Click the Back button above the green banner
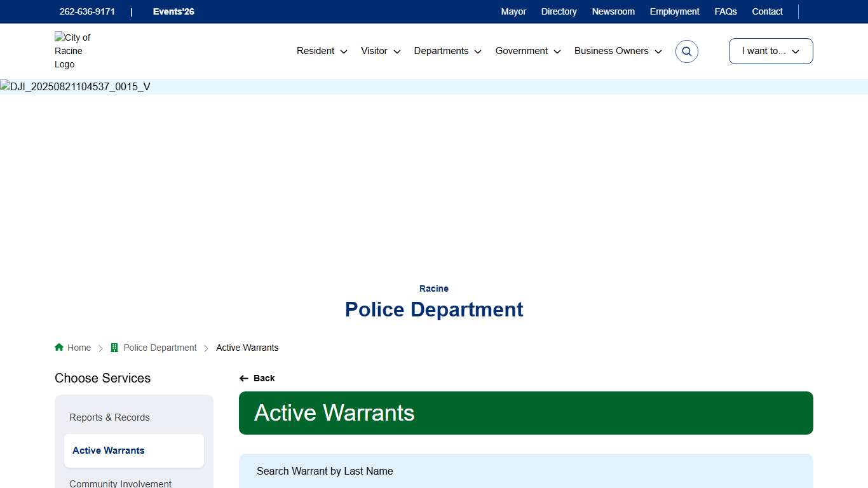This screenshot has height=488, width=868. click(257, 378)
